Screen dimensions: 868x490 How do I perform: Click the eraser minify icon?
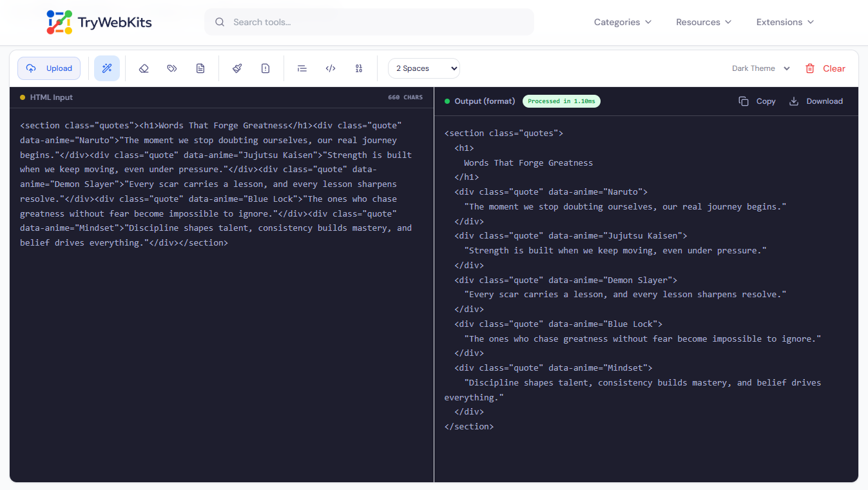click(144, 68)
